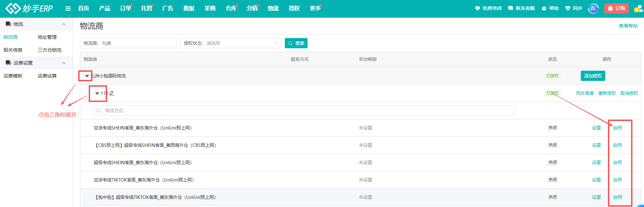Select 地址管理 in the sidebar
Image resolution: width=644 pixels, height=207 pixels.
(47, 37)
